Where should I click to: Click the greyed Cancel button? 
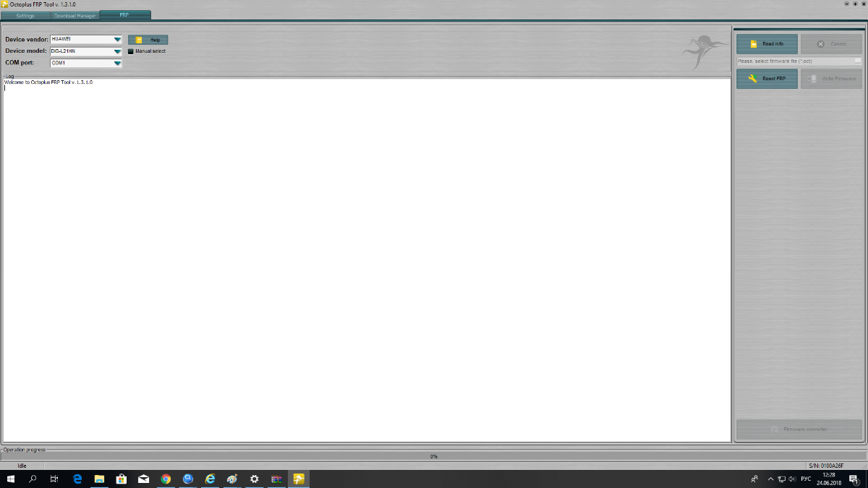831,43
